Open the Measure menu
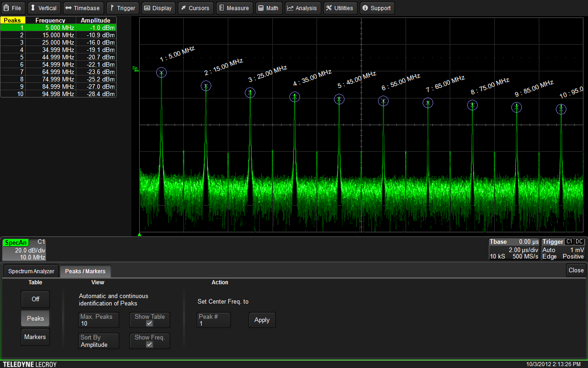The image size is (588, 368). 234,8
